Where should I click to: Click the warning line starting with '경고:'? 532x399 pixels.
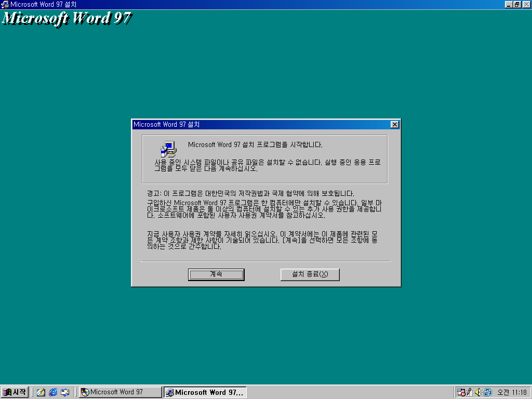click(250, 193)
